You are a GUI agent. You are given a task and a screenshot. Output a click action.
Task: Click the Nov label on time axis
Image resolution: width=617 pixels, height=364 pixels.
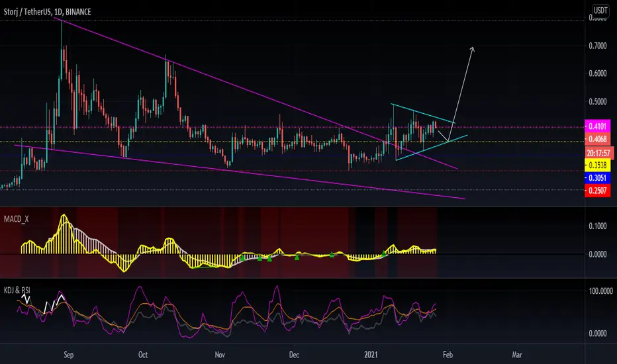pos(220,355)
